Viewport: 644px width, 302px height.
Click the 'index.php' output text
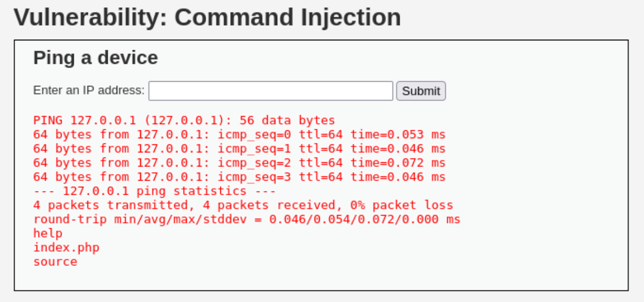66,248
